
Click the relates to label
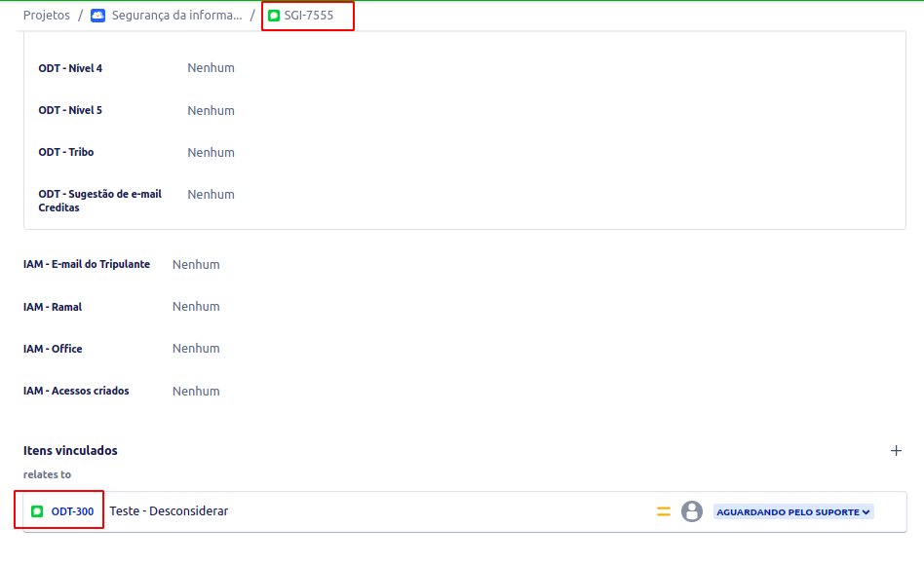pos(47,474)
